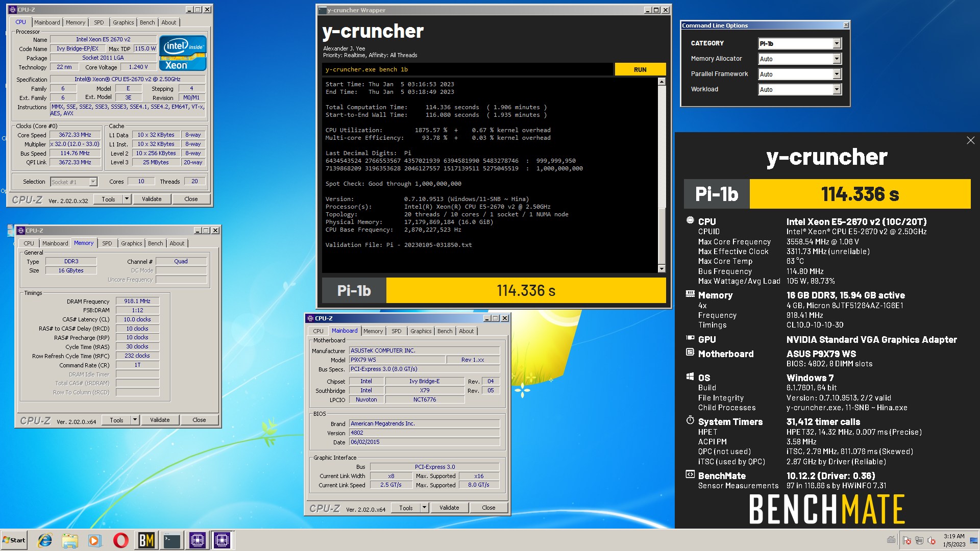Image resolution: width=980 pixels, height=551 pixels.
Task: Launch Windows Media Player from taskbar
Action: (x=95, y=540)
